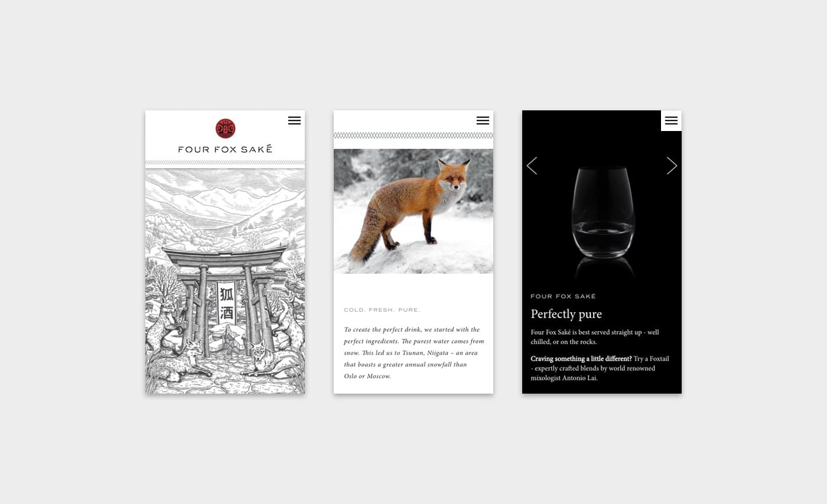Click the small FOUR FOX SAKÉ label above the headline
Image resolution: width=827 pixels, height=504 pixels.
coord(563,296)
